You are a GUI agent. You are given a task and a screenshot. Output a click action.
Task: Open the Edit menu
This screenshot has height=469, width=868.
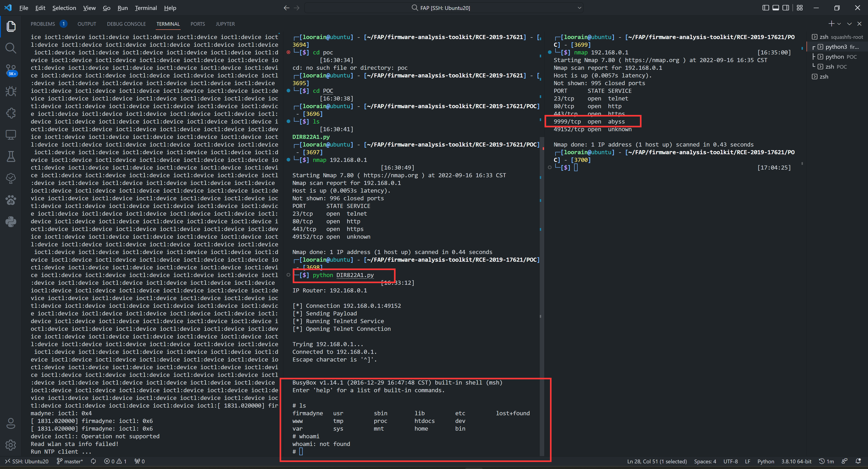(40, 8)
